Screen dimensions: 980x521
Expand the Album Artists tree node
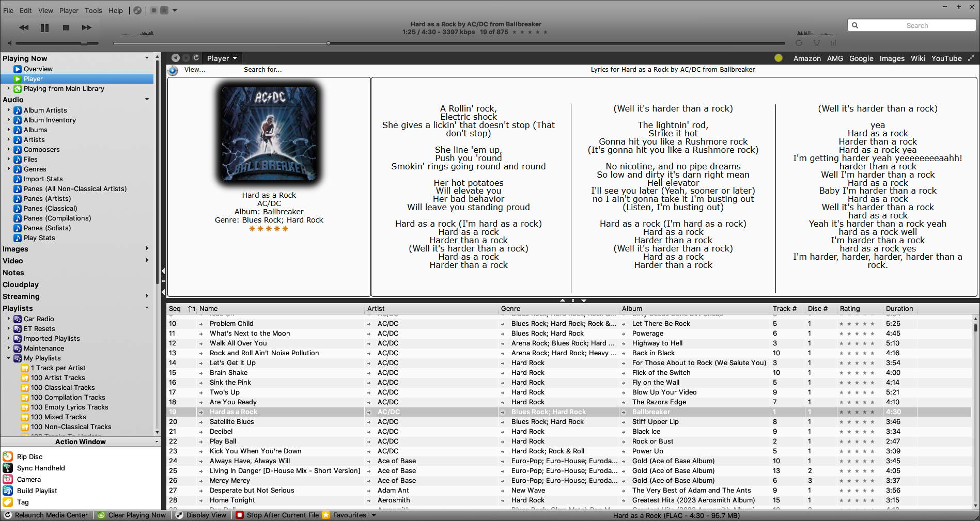[x=8, y=110]
